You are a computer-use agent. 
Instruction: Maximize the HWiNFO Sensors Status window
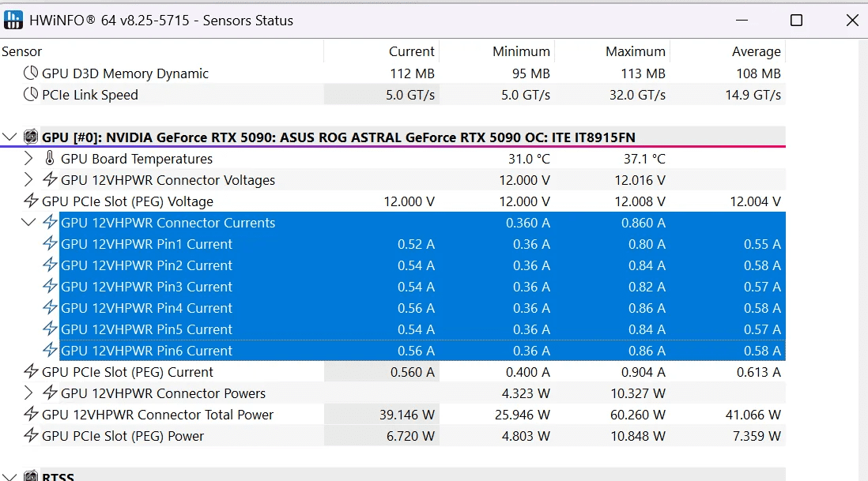pos(796,21)
